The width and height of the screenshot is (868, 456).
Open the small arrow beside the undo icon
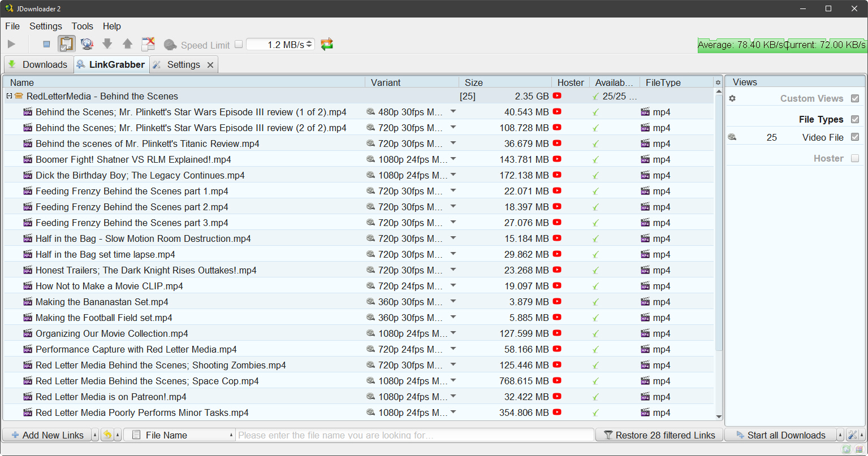pos(118,435)
